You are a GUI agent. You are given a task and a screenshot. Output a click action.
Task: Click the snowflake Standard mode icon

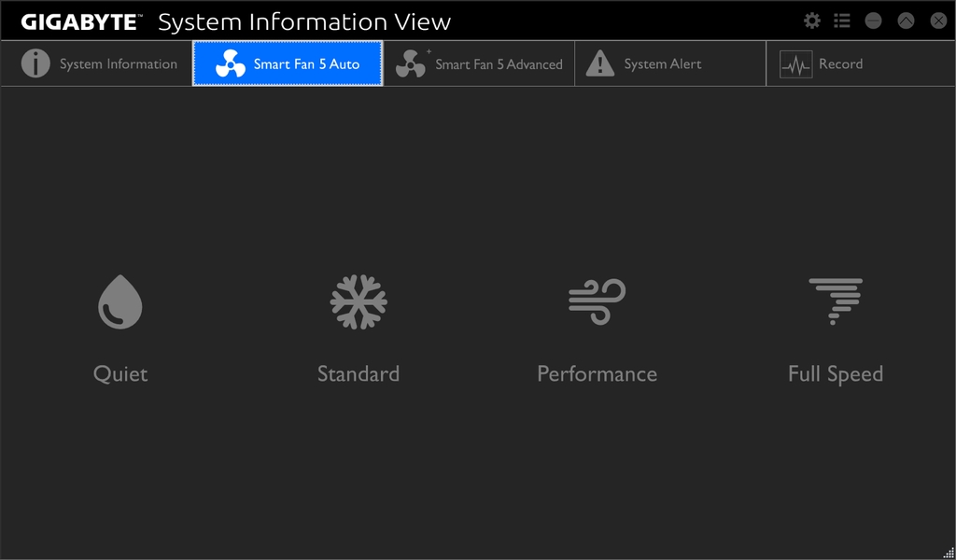(x=358, y=301)
